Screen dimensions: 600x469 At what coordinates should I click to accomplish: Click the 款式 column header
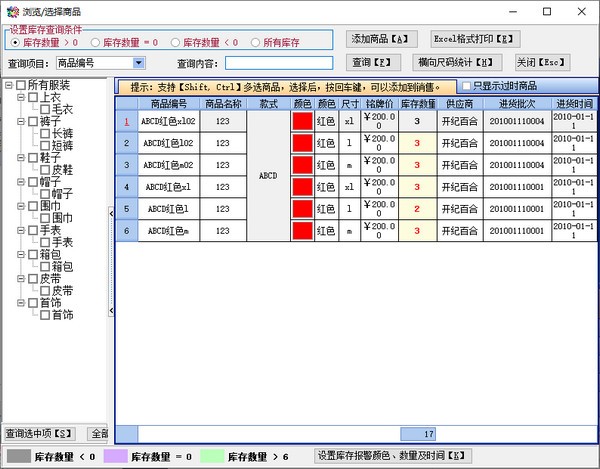tap(268, 104)
